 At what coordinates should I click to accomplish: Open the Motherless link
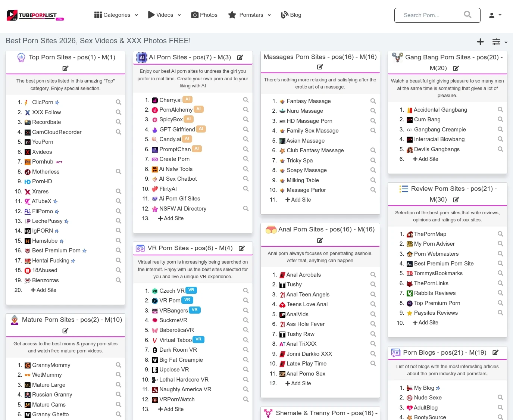[46, 172]
